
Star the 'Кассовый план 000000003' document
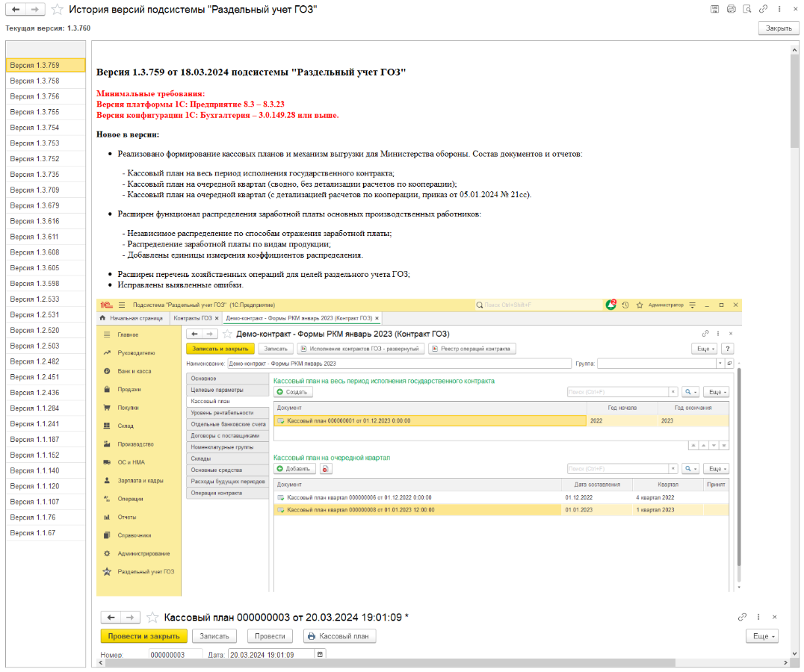pos(152,617)
